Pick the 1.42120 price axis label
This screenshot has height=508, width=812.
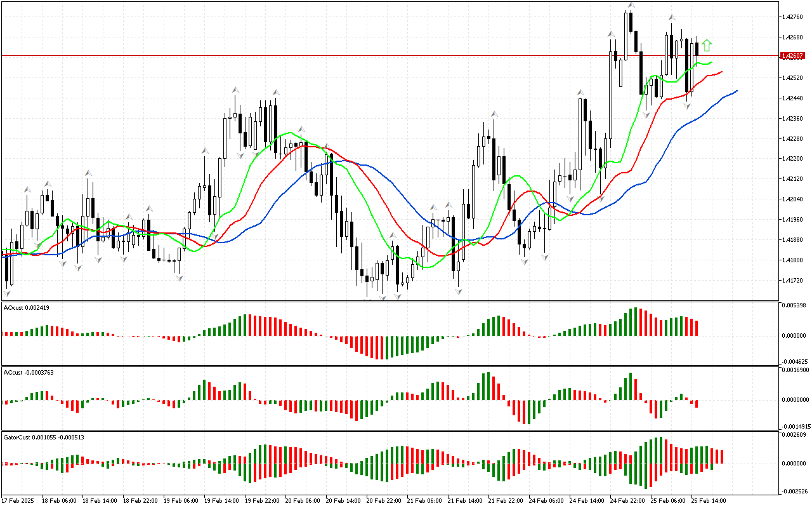(x=794, y=179)
